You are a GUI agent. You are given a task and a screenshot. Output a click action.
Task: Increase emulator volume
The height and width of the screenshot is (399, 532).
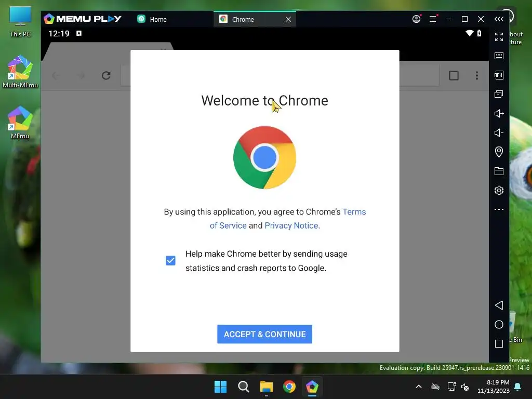pyautogui.click(x=499, y=113)
